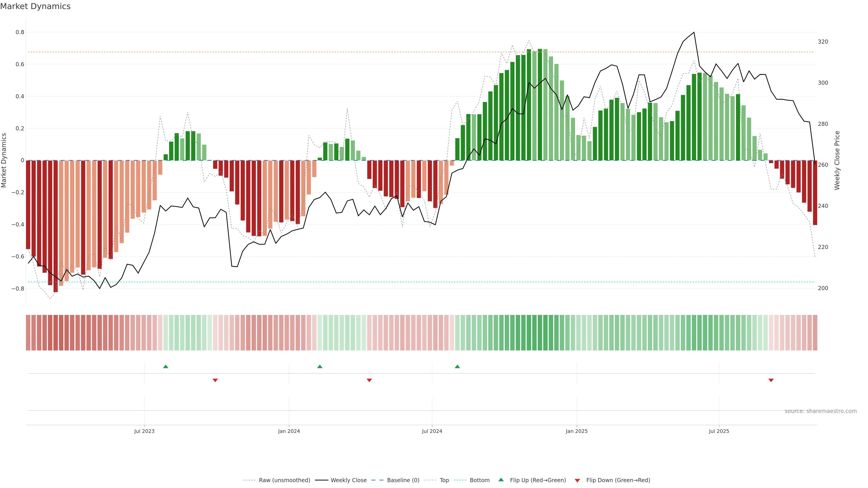Click the Jul 2024 x-axis label
The width and height of the screenshot is (868, 488).
432,431
